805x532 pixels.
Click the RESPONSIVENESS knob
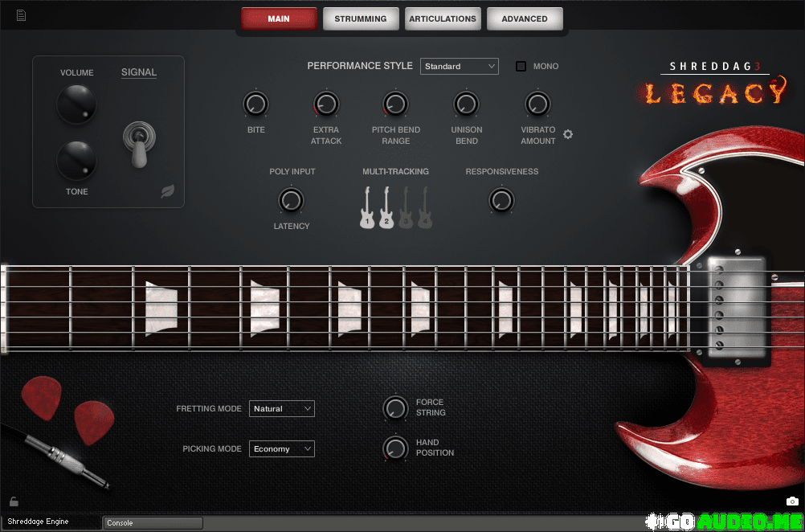click(501, 200)
